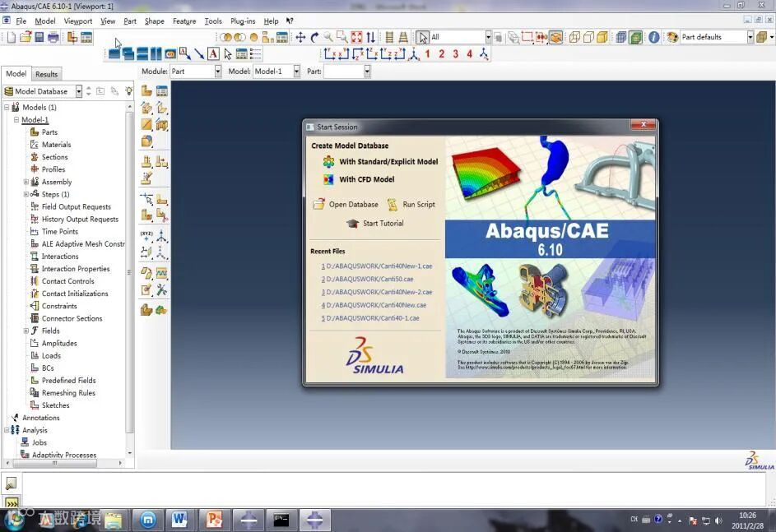Click the cascade viewports icon
The height and width of the screenshot is (532, 776).
[128, 54]
